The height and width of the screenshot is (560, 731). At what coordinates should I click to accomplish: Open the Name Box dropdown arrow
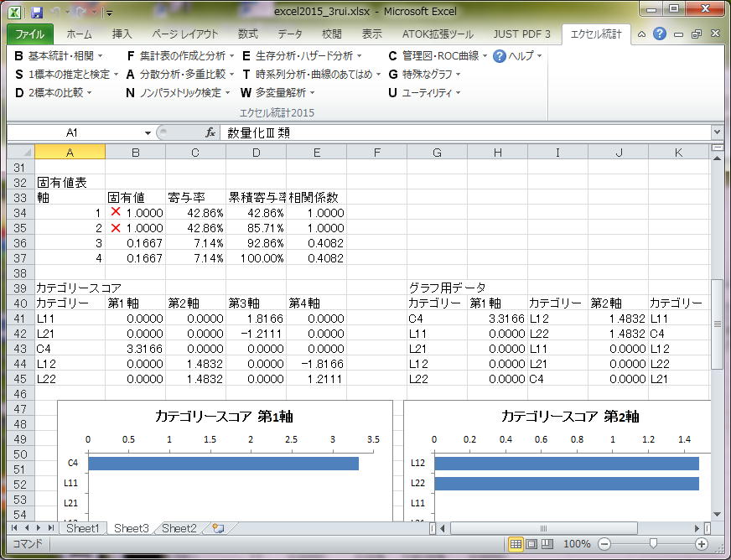[148, 133]
